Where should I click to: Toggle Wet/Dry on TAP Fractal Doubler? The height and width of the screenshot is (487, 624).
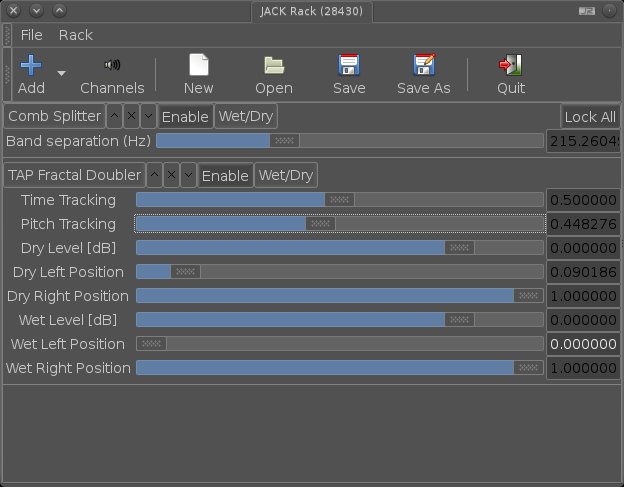click(x=286, y=175)
